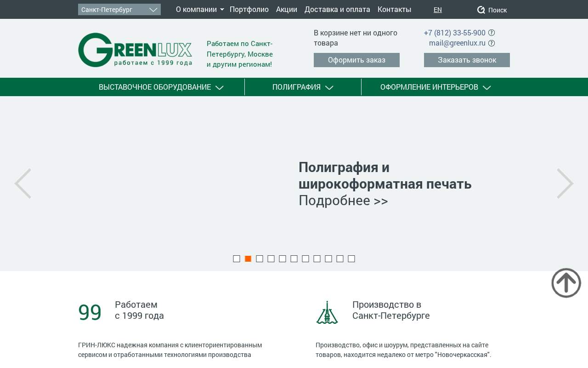588x368 pixels.
Task: Select the fourth slider pagination square
Action: click(271, 259)
